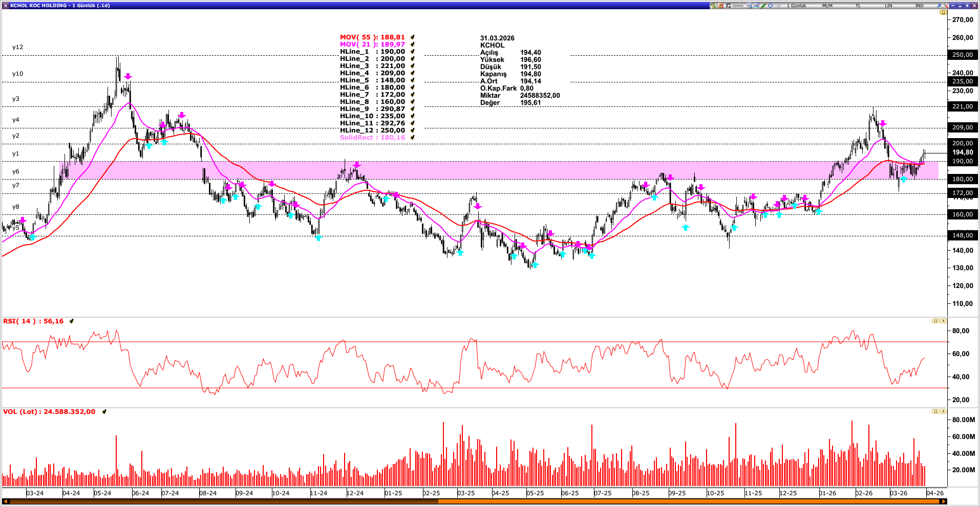Open the MUM chart type selector
Screen dimensions: 980x507
(827, 6)
